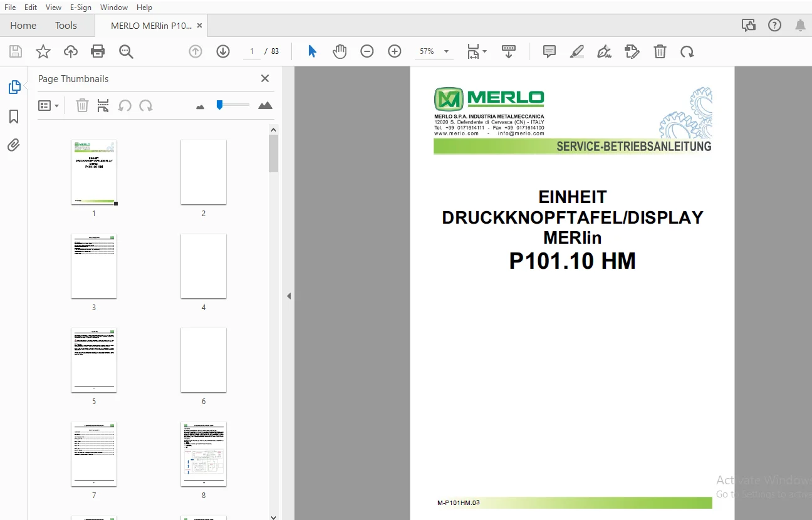Open the Help menu
Screen dimensions: 812x520
(x=144, y=8)
